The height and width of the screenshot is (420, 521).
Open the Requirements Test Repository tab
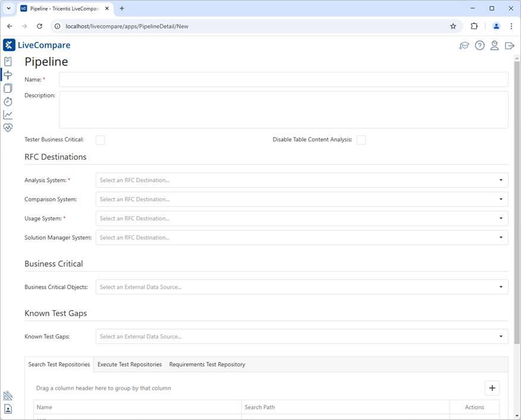207,364
